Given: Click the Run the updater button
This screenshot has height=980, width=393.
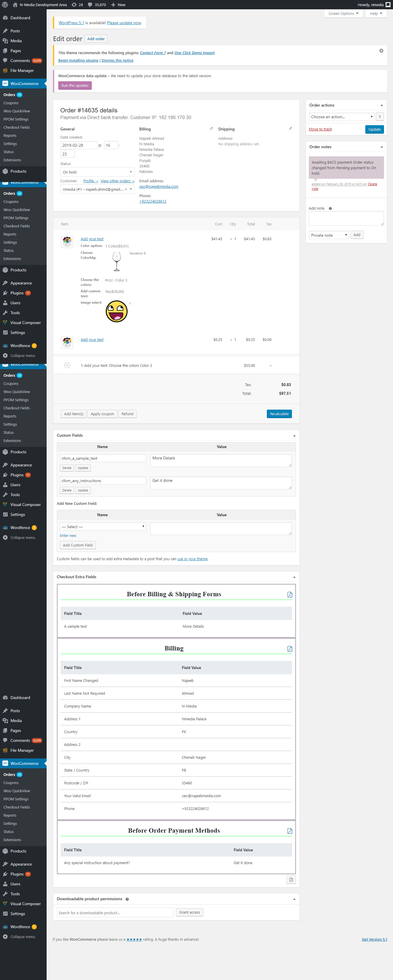Looking at the screenshot, I should 75,86.
